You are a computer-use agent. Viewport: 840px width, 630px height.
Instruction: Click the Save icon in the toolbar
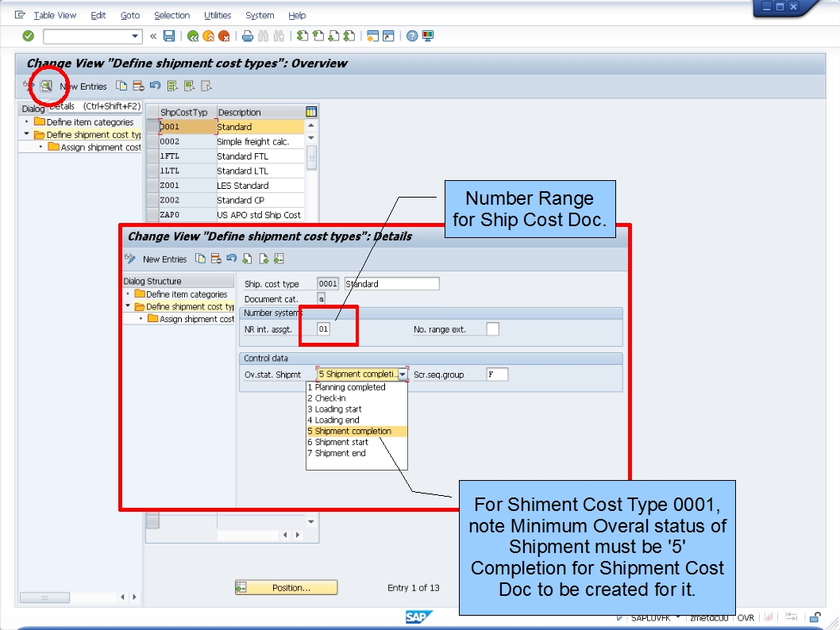168,35
